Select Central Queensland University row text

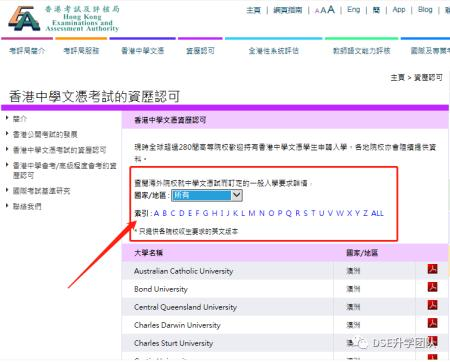point(185,307)
